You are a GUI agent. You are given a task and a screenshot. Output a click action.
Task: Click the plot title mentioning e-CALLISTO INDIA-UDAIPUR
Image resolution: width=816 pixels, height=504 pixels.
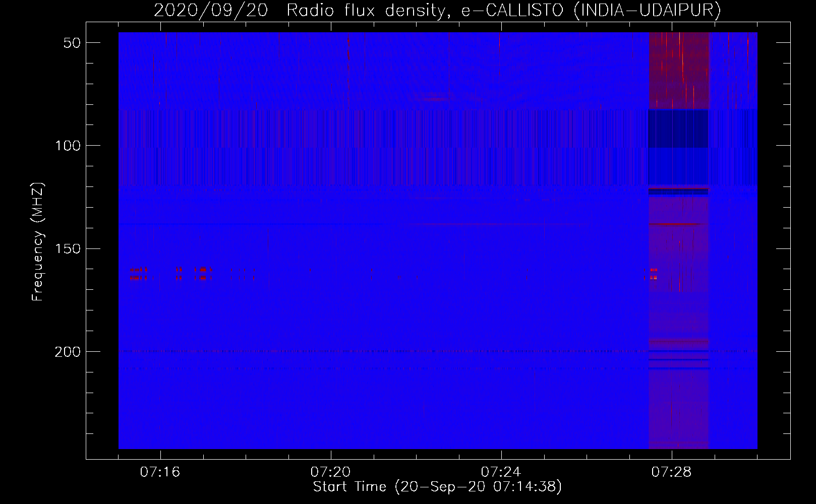click(437, 10)
